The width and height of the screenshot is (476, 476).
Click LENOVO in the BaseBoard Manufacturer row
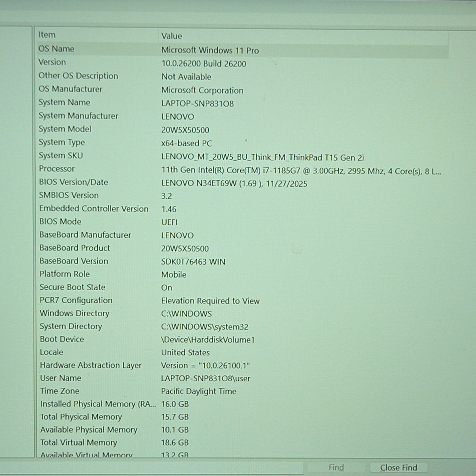[x=177, y=235]
